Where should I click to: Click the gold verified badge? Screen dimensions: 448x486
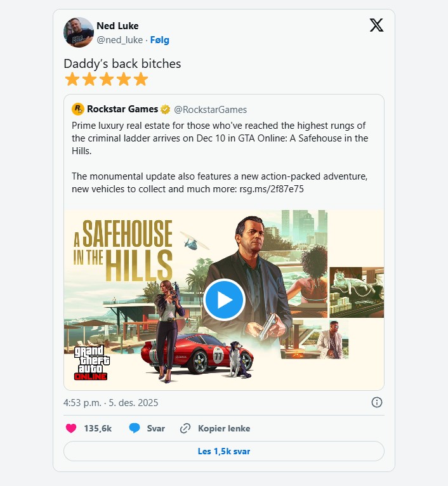point(165,109)
